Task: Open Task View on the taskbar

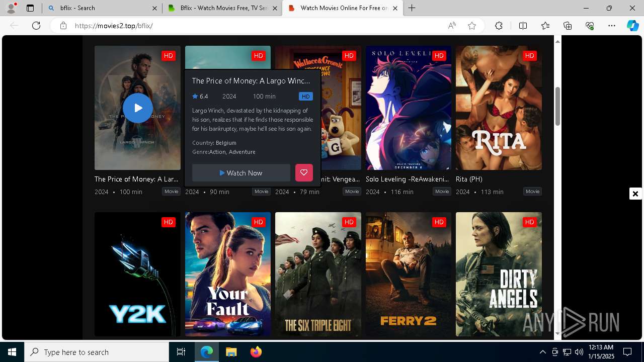Action: click(181, 352)
